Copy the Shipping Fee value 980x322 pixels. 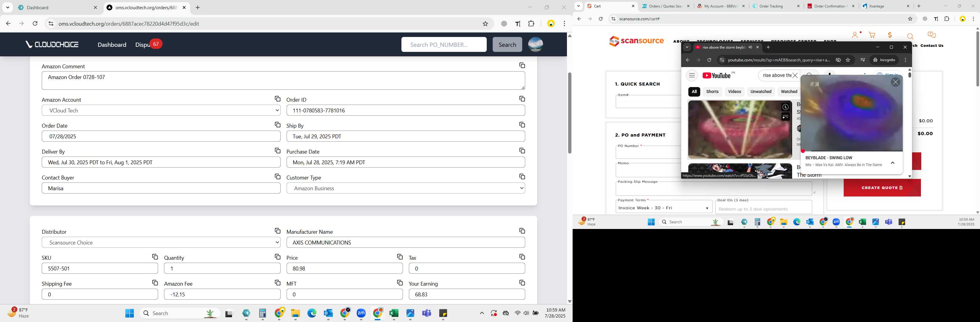tap(155, 282)
